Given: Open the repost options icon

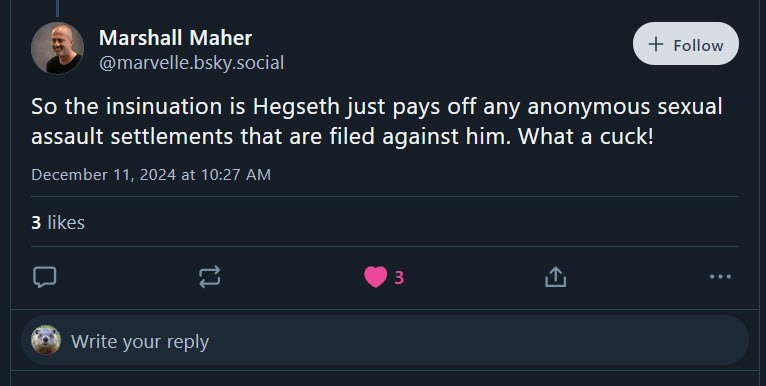Looking at the screenshot, I should tap(210, 277).
